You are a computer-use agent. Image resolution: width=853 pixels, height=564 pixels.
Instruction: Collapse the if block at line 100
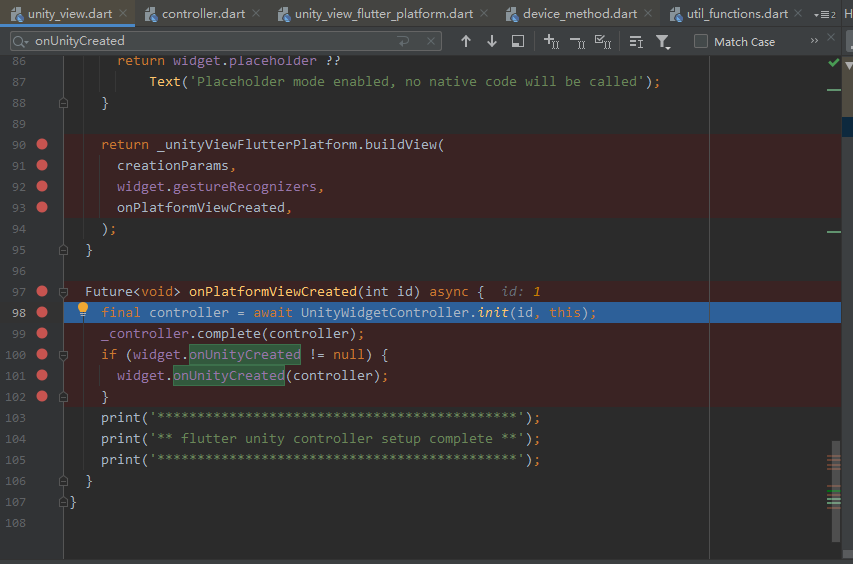click(63, 355)
